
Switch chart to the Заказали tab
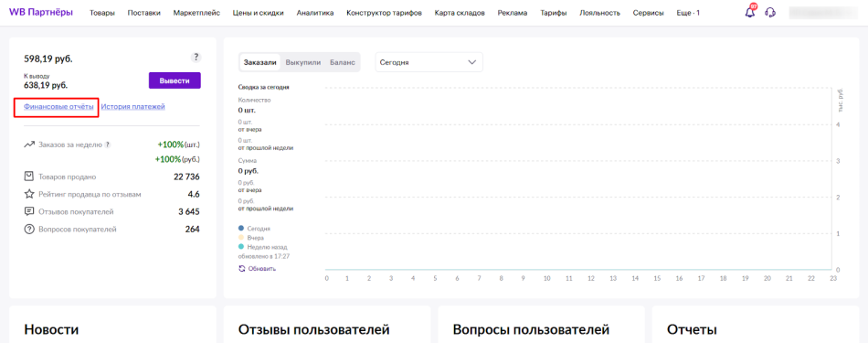tap(260, 62)
